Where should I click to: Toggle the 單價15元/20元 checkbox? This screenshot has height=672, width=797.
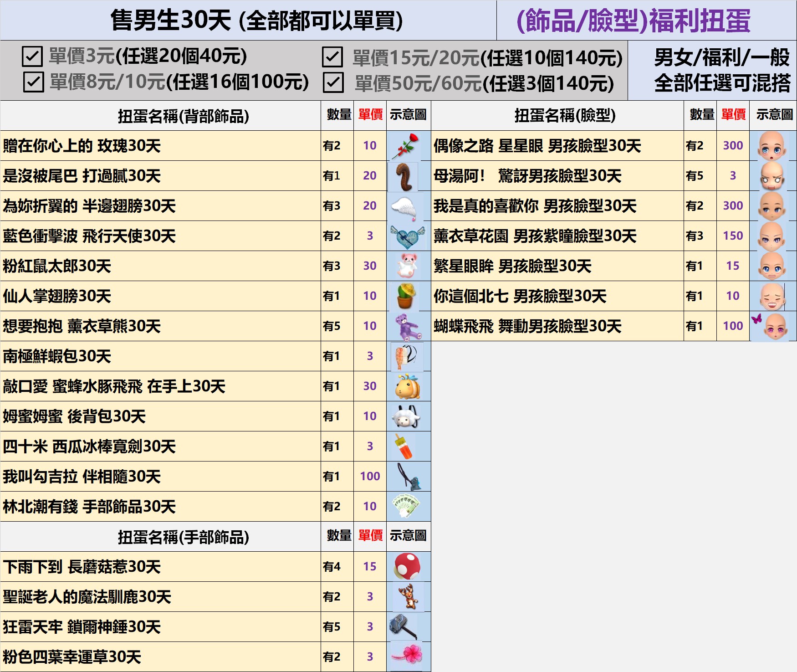(332, 57)
